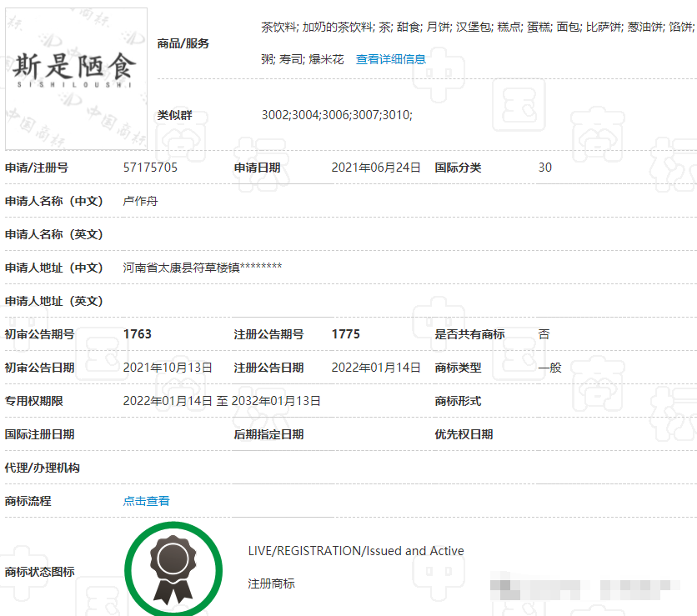697x616 pixels.
Task: Click the 商标形式 label
Action: point(458,401)
